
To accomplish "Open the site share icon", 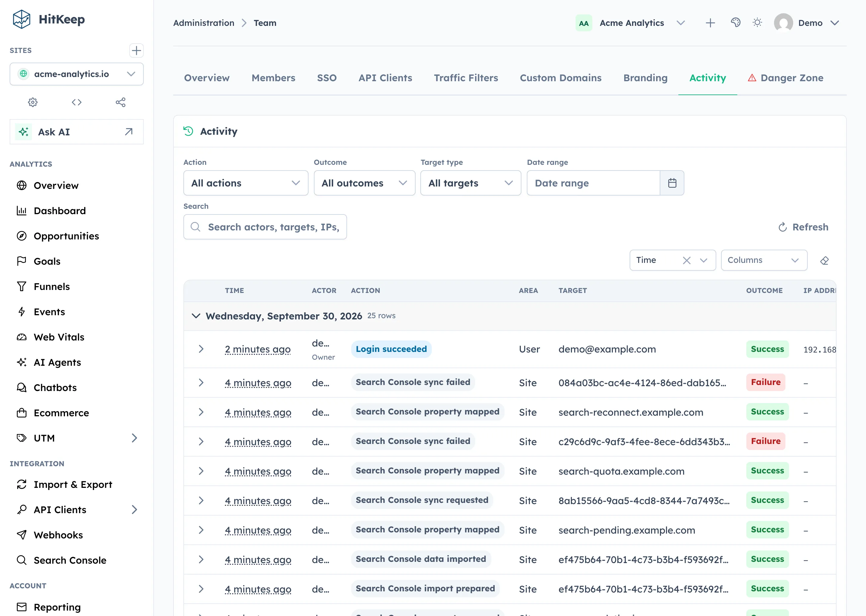I will click(121, 102).
